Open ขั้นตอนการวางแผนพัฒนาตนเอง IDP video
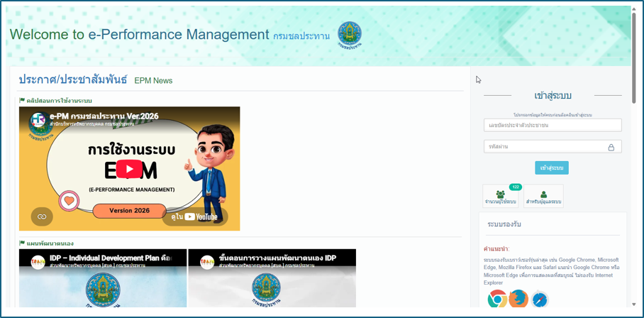Viewport: 644px width, 318px height. click(x=272, y=278)
